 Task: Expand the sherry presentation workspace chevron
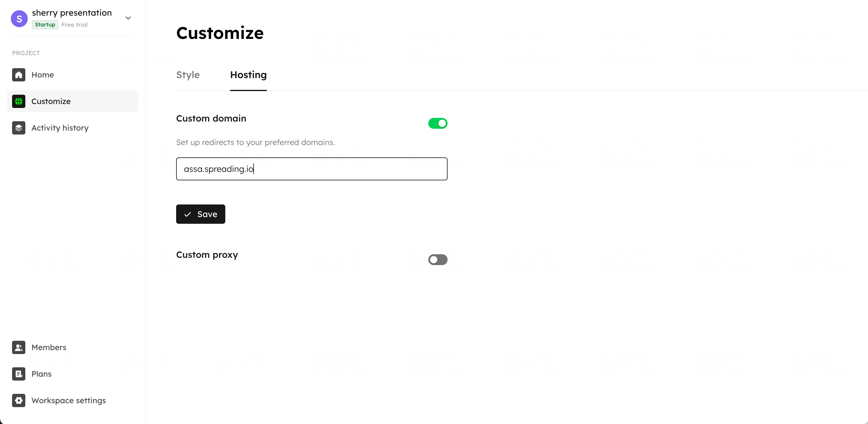click(128, 18)
